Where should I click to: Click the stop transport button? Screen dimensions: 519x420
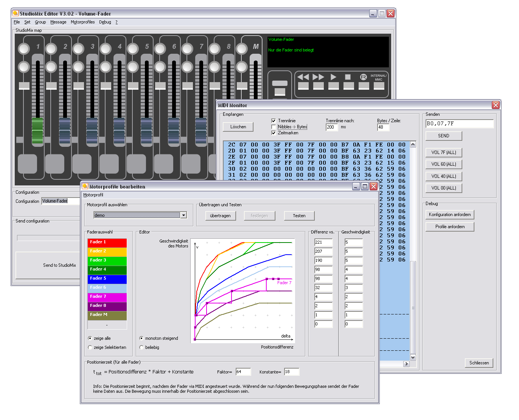(349, 86)
